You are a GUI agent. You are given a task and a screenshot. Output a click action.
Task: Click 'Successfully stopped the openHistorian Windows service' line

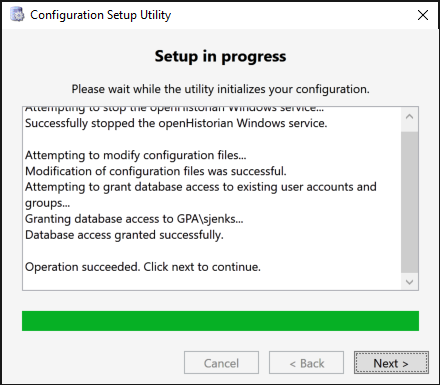pos(176,123)
